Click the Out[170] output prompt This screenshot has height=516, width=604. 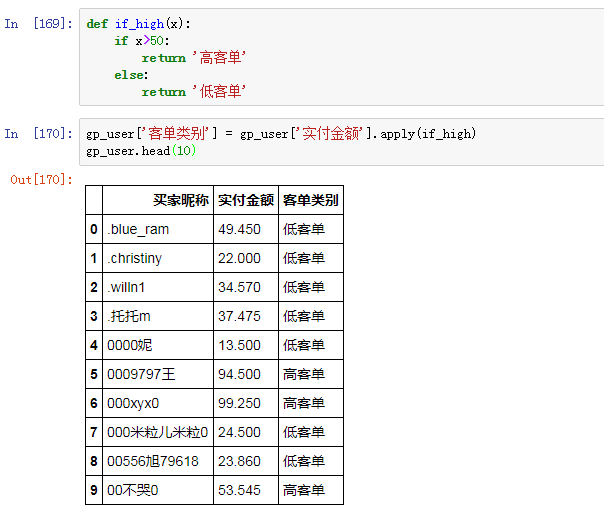[41, 179]
